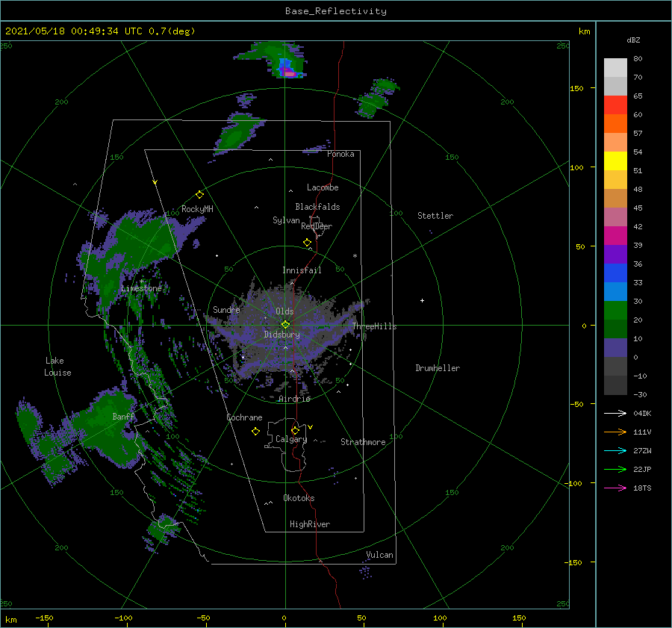Click the Drumheller label
This screenshot has height=628, width=672.
(x=438, y=368)
